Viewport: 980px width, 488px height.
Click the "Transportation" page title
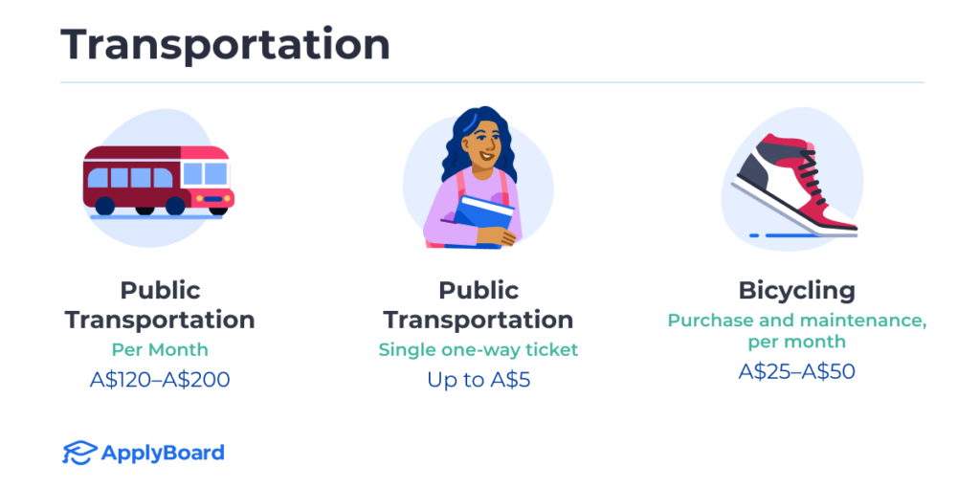click(x=226, y=45)
